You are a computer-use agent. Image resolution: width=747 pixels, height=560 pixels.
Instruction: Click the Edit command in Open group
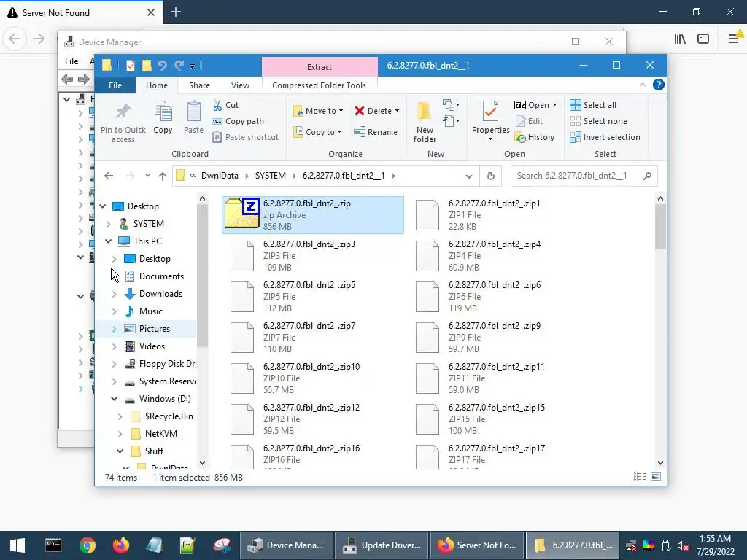point(530,121)
